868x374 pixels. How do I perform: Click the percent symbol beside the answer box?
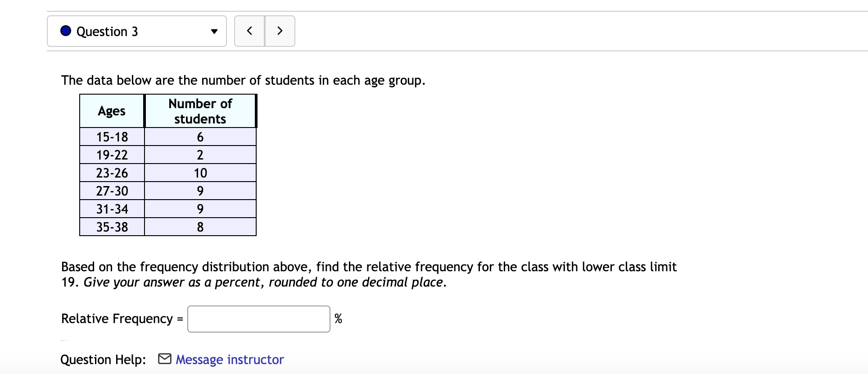(x=338, y=318)
